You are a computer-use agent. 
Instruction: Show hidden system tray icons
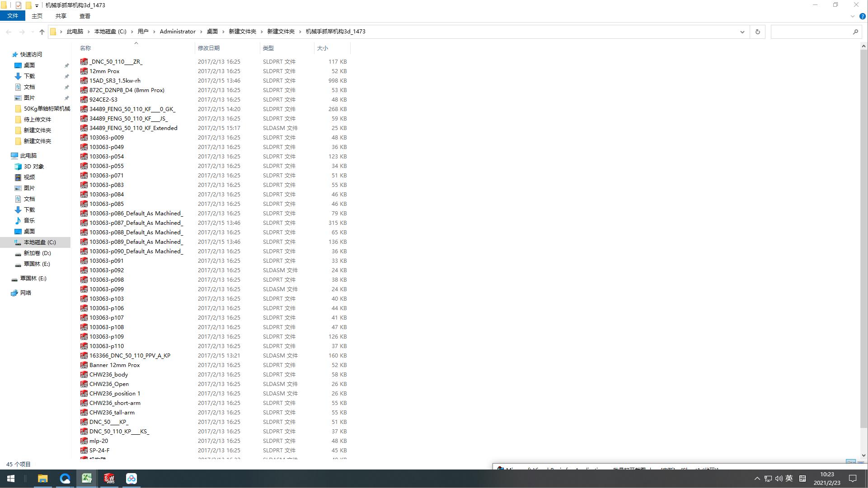(757, 479)
